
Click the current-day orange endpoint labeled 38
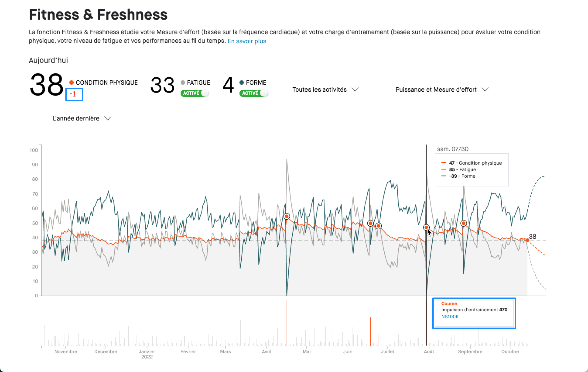pos(527,241)
